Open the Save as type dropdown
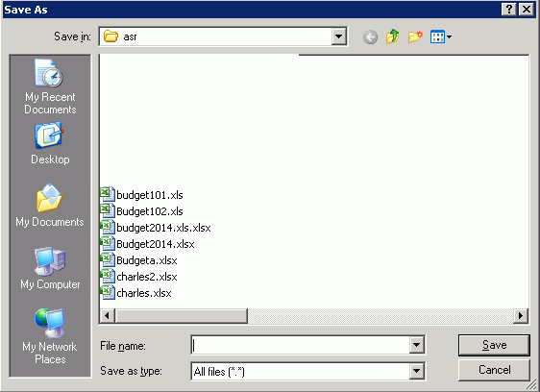Screen dimensions: 540x392 (416, 371)
